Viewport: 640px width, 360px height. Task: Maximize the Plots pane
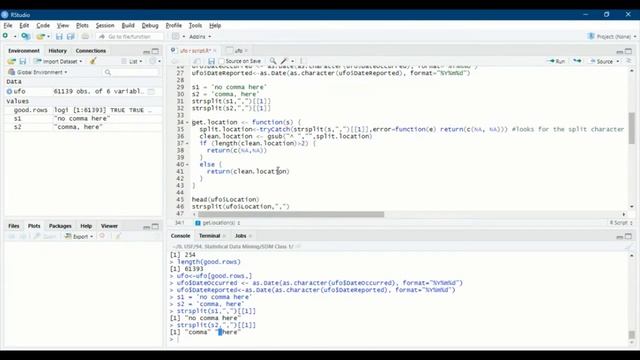coord(155,227)
